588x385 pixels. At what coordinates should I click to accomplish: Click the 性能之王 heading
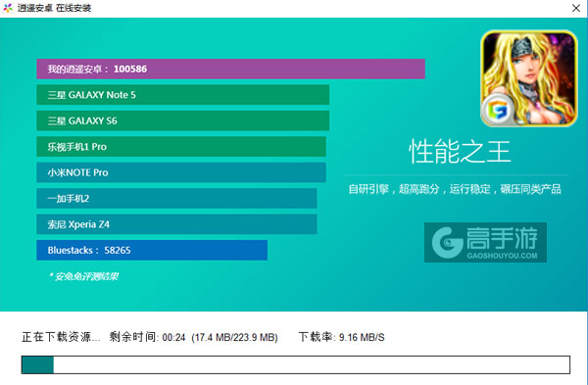[460, 152]
